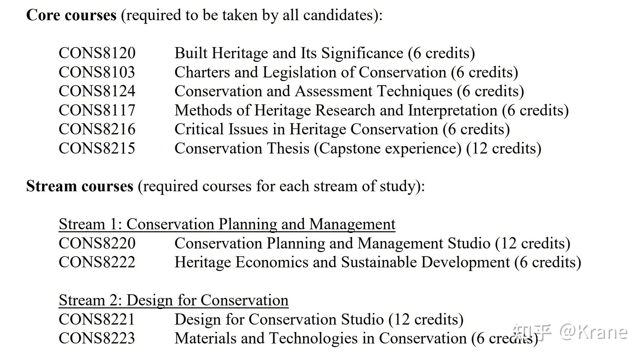Screen dimensions: 644x358
Task: Click "Methods of Heritage Research and Interpretation"
Action: pos(335,111)
